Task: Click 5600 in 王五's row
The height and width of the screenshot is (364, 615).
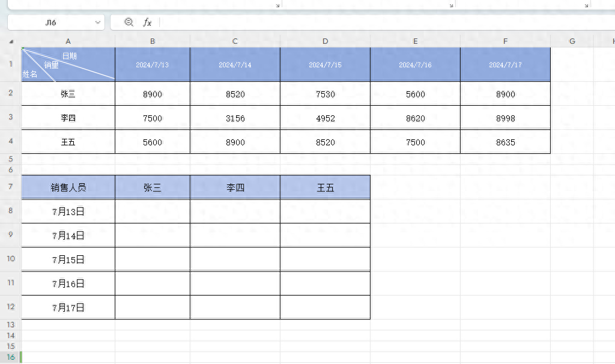Action: [153, 142]
